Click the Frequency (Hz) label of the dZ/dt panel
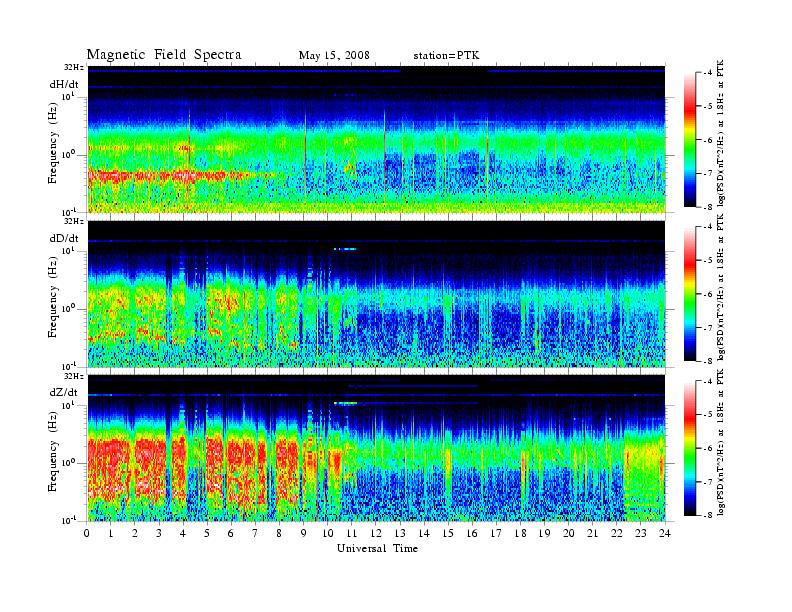Screen dimensions: 792x612 [x=53, y=453]
